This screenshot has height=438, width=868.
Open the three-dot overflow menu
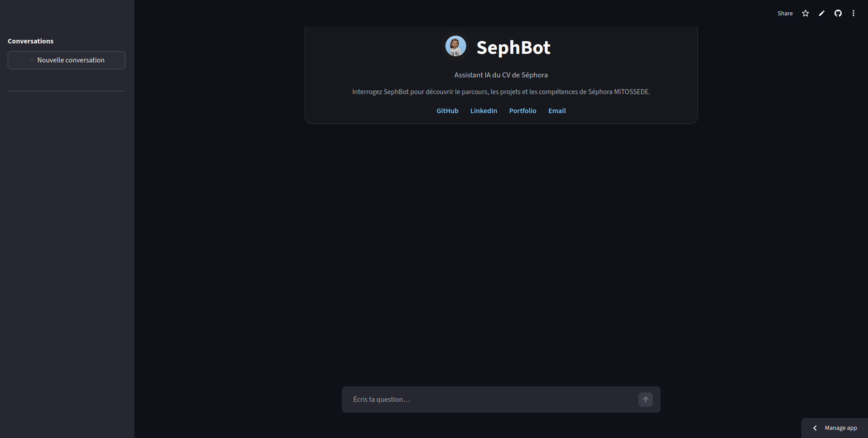pyautogui.click(x=854, y=13)
